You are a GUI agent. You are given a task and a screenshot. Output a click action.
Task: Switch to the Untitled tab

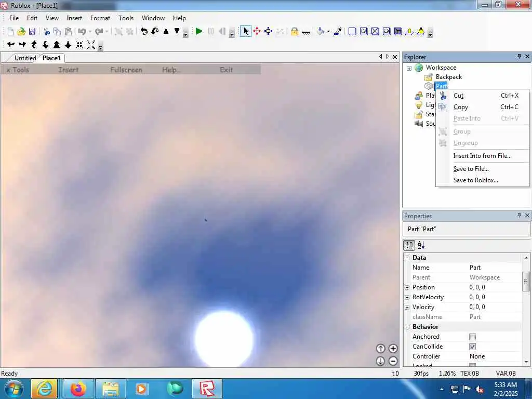pos(25,58)
